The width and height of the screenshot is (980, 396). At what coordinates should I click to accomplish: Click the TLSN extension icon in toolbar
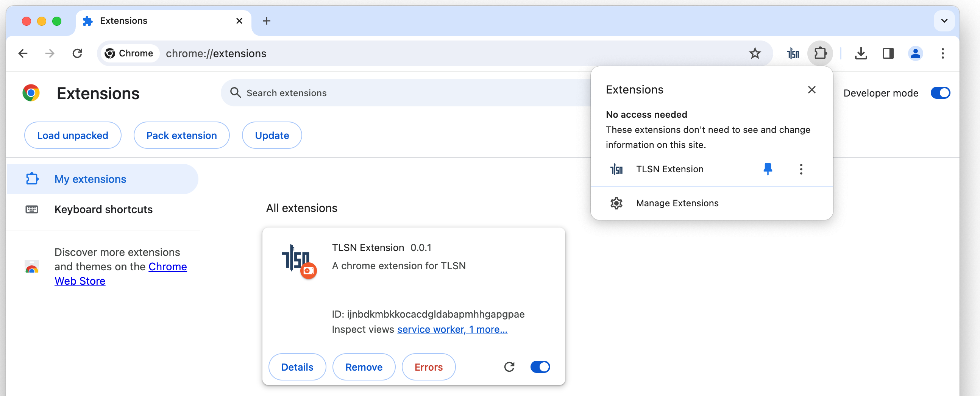coord(793,54)
